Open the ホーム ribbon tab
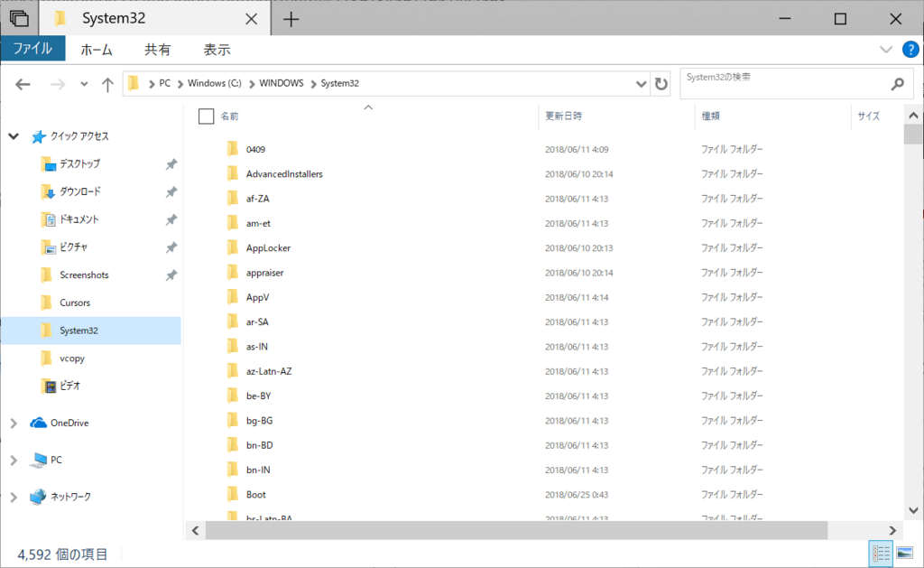The image size is (924, 568). [96, 50]
